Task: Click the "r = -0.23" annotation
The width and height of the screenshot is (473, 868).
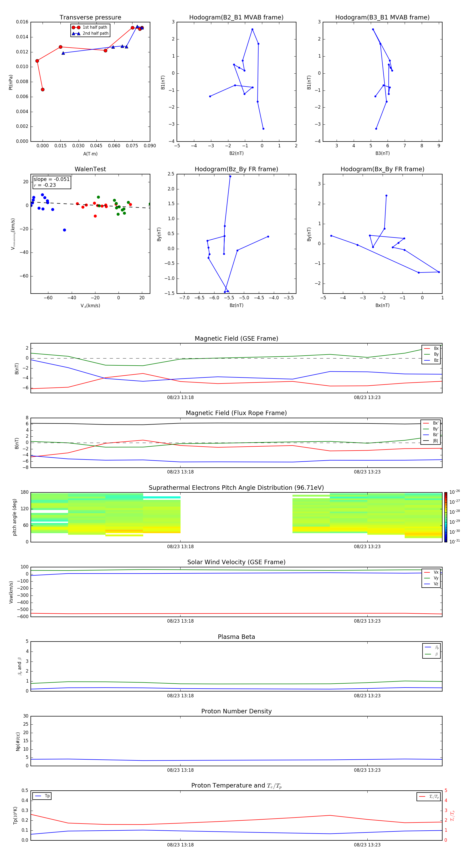Action: coord(45,185)
